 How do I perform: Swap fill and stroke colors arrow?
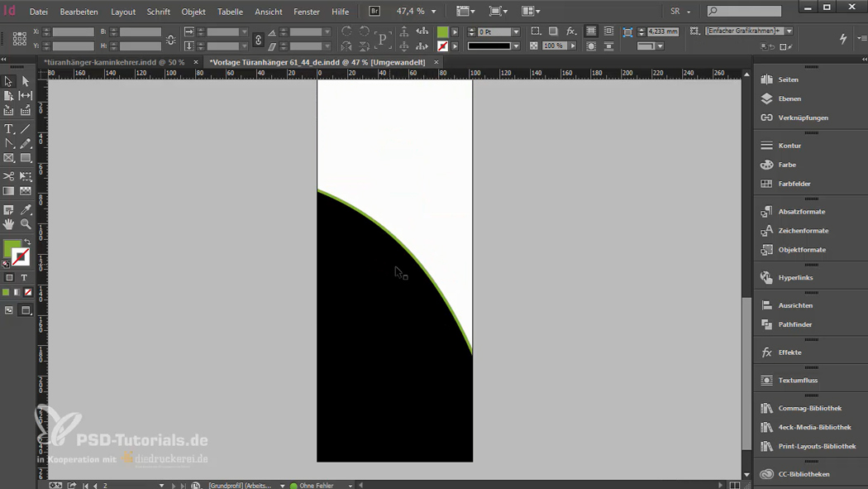pyautogui.click(x=27, y=242)
